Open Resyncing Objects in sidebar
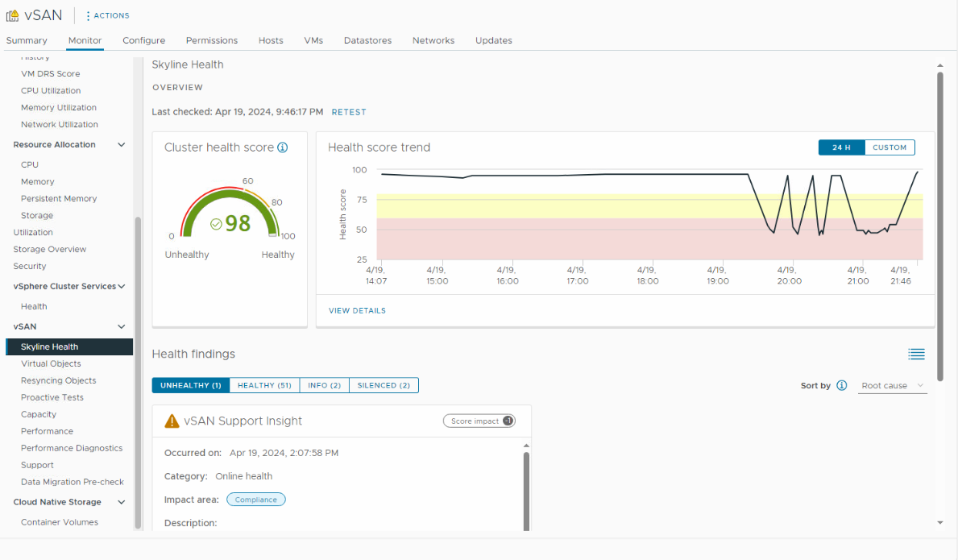958x560 pixels. pyautogui.click(x=59, y=380)
